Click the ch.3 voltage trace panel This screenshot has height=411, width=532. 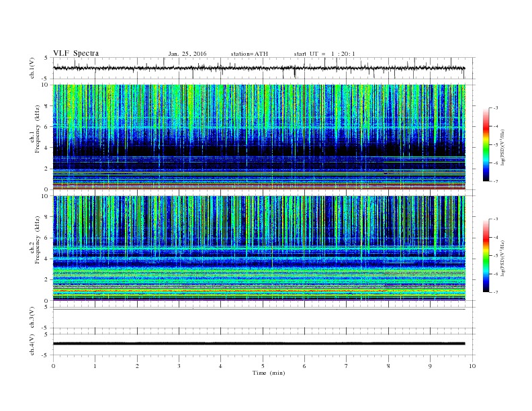[263, 318]
